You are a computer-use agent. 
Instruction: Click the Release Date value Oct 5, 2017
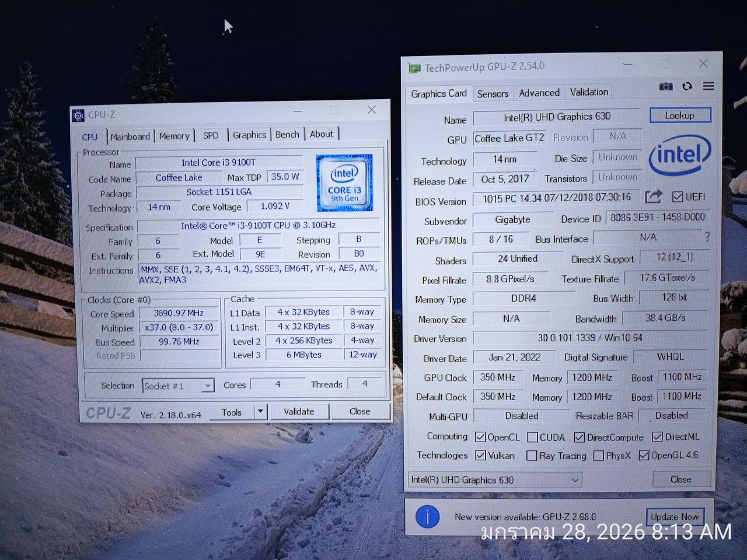pos(505,180)
